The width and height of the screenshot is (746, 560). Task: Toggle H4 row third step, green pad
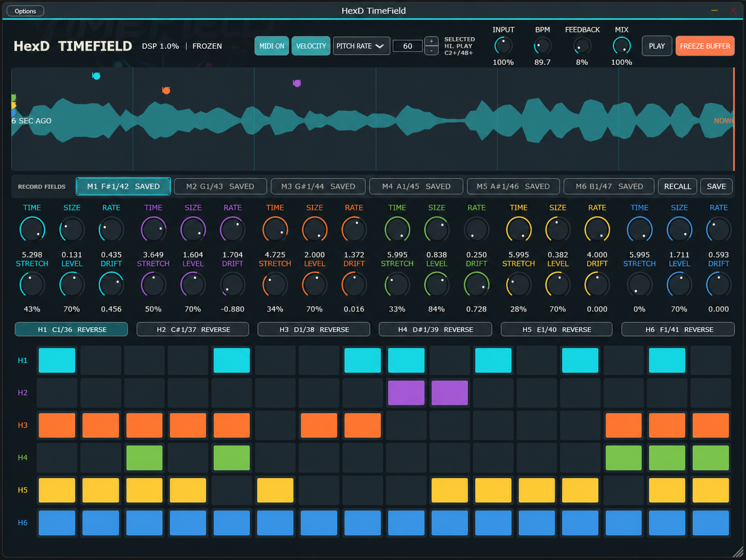[144, 457]
